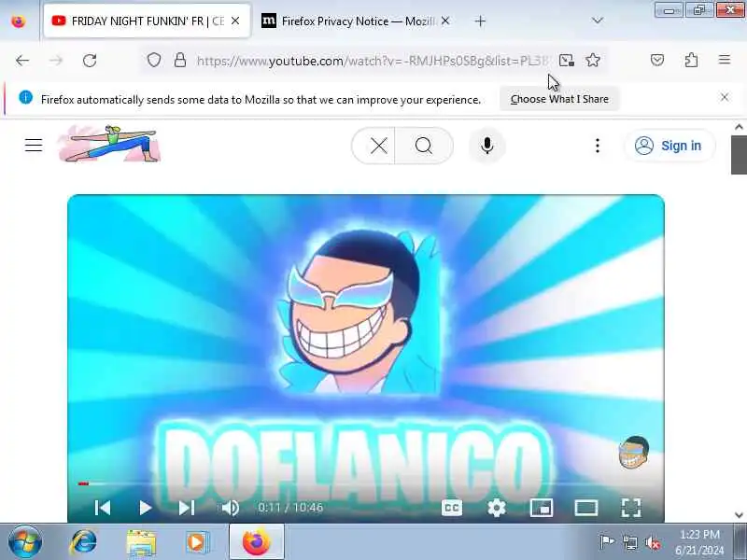This screenshot has height=560, width=747.
Task: Click the video progress bar
Action: [x=366, y=483]
